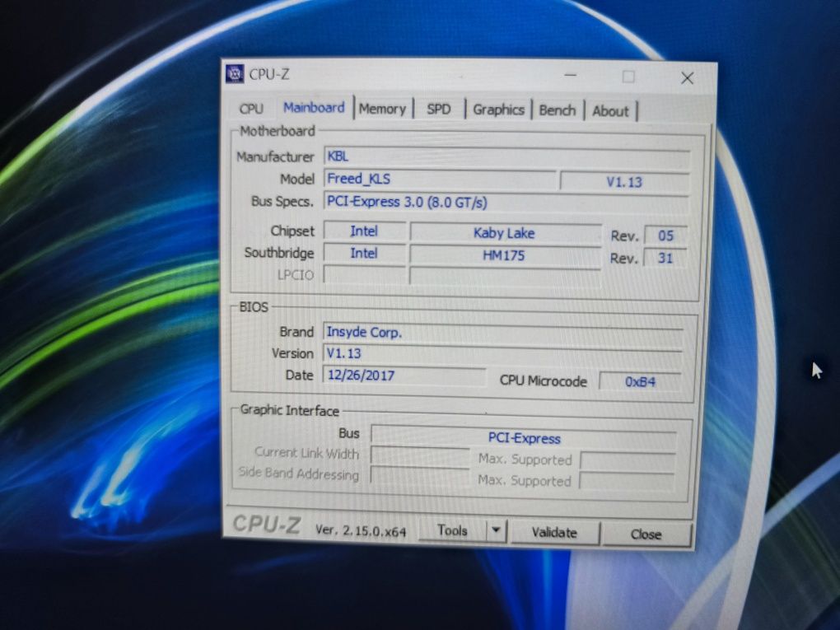The height and width of the screenshot is (630, 840).
Task: Open the Memory tab
Action: 382,109
